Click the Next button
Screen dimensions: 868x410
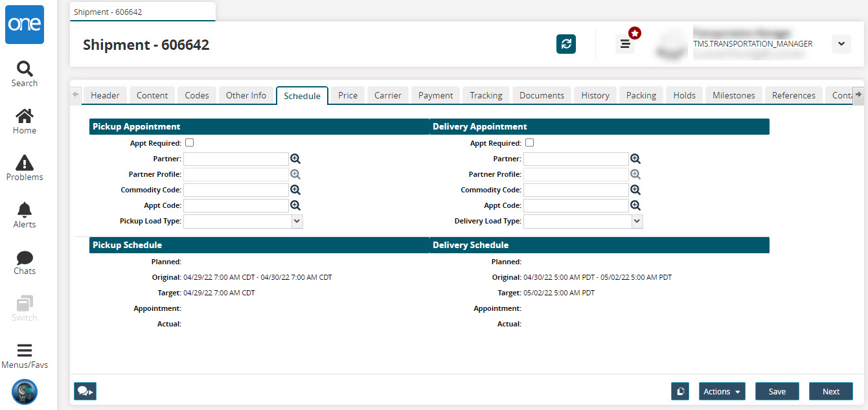coord(830,391)
